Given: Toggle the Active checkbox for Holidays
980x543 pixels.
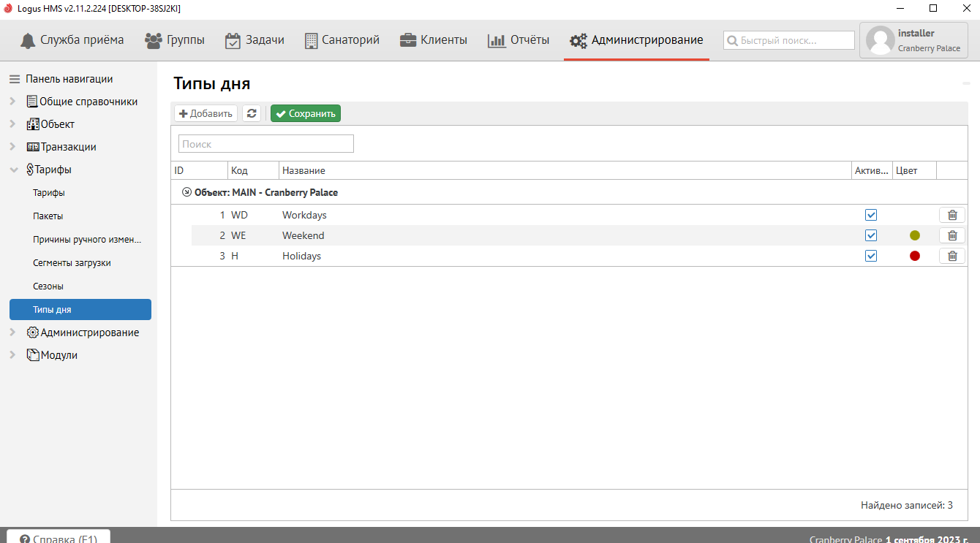Looking at the screenshot, I should pos(870,256).
